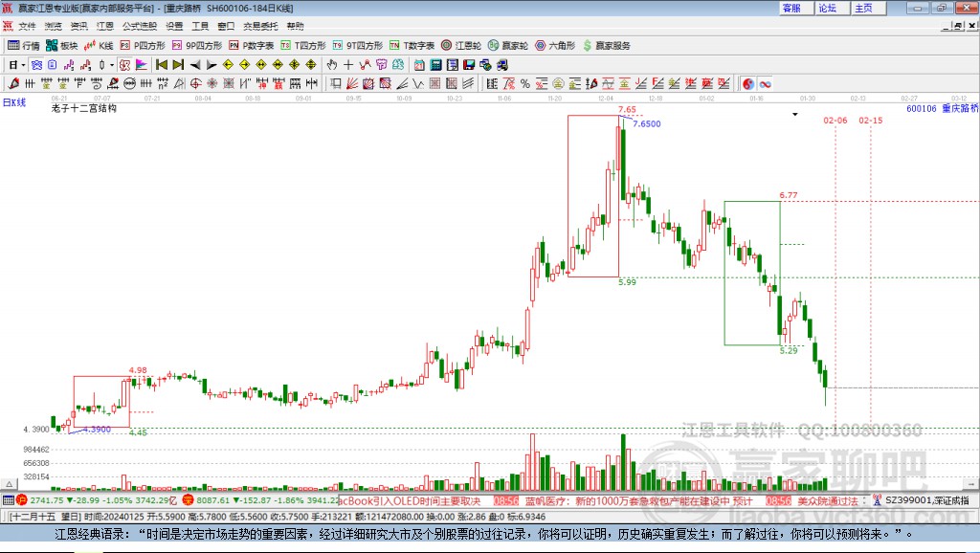
Task: Click the 日K线 period label
Action: [14, 102]
